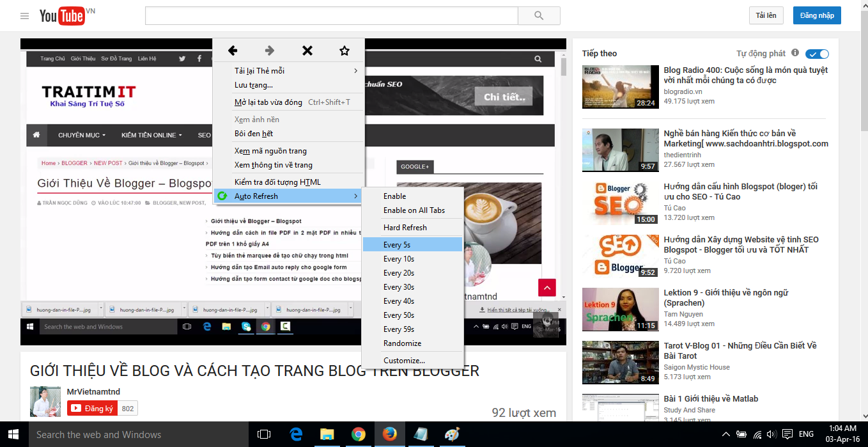Open notepad-like app next to Firefox in taskbar

[421, 434]
